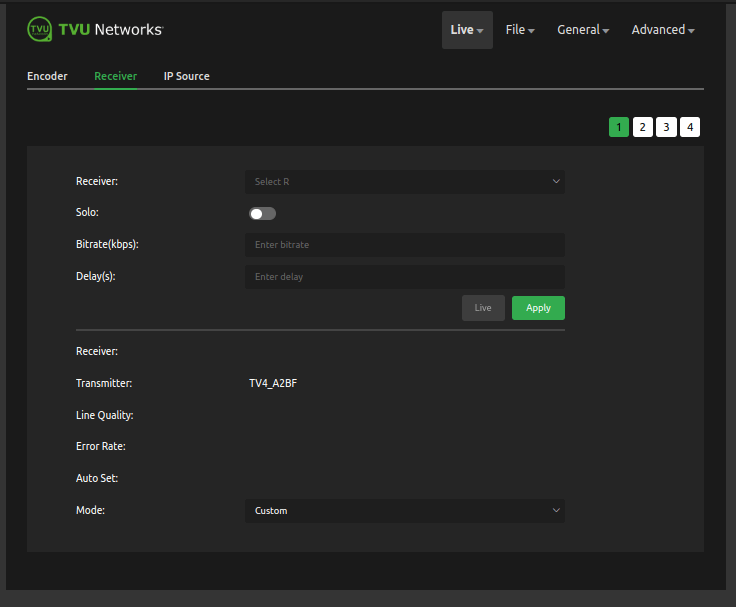Switch to the Encoder tab
Image resolution: width=736 pixels, height=607 pixels.
pyautogui.click(x=47, y=76)
